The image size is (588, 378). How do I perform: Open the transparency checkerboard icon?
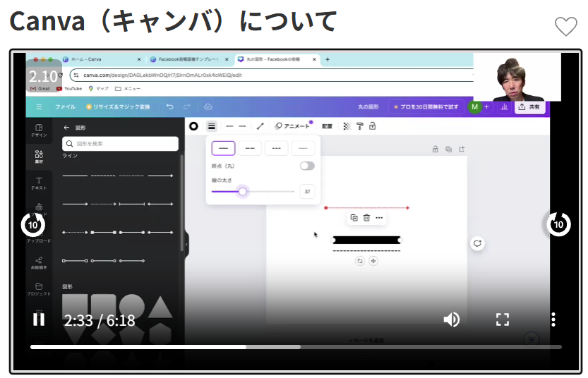[347, 126]
